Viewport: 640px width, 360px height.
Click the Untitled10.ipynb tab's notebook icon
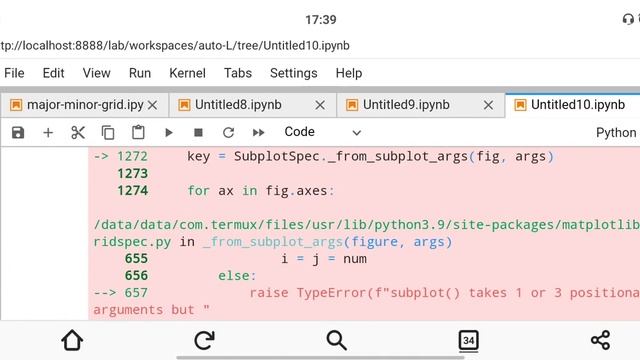(x=520, y=105)
